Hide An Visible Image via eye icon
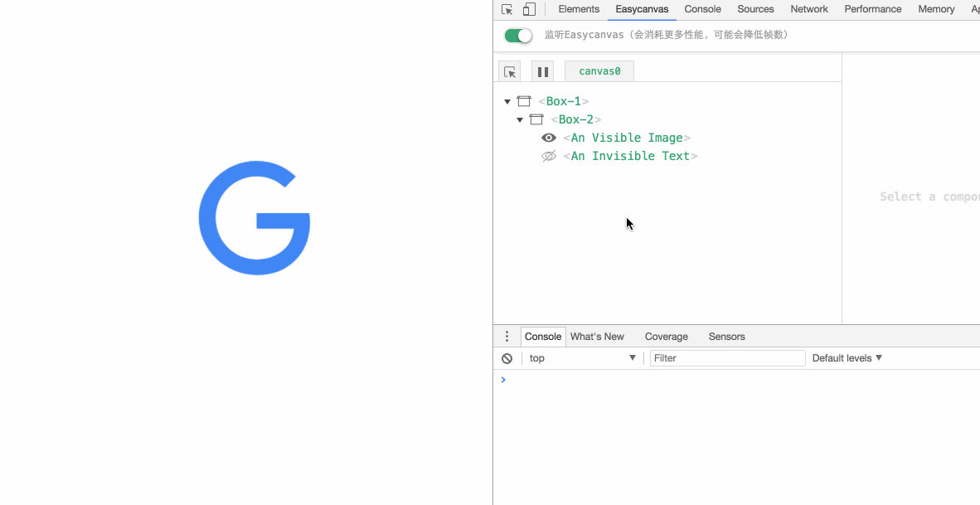Viewport: 980px width, 505px height. click(x=549, y=138)
